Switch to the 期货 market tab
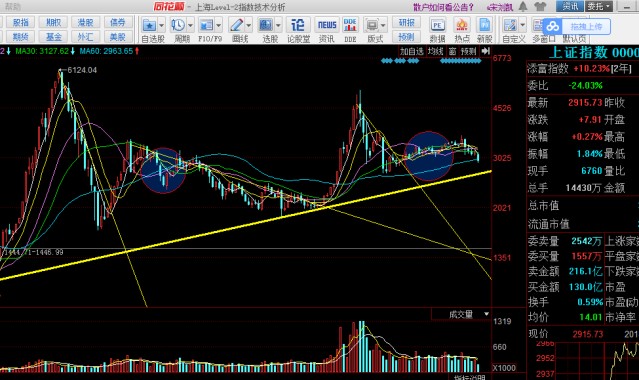 [x=20, y=37]
